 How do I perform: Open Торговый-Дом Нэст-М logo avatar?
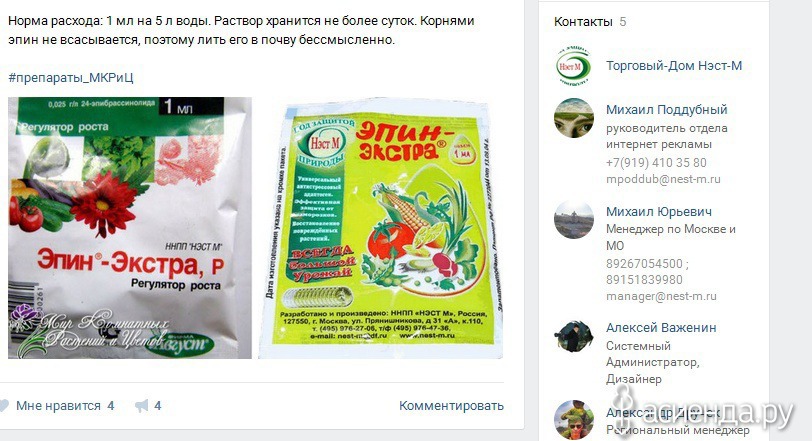tap(574, 66)
